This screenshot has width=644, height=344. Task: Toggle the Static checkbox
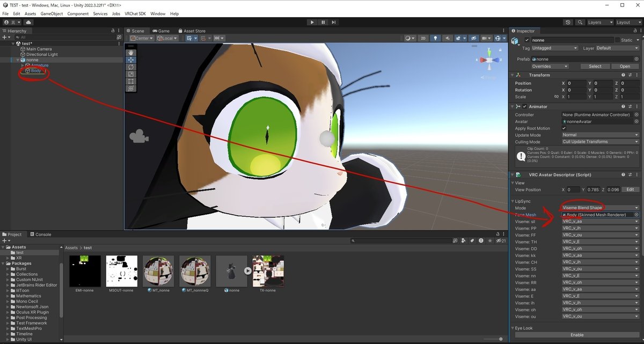click(618, 40)
